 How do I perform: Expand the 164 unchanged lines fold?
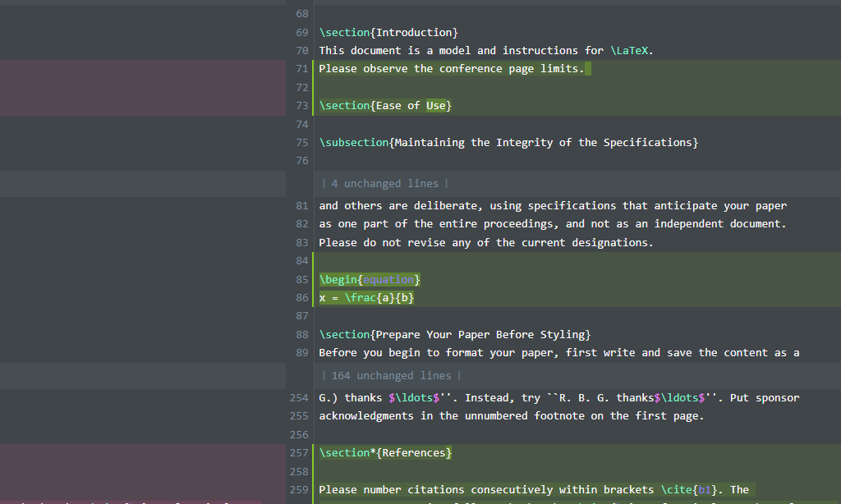click(391, 375)
